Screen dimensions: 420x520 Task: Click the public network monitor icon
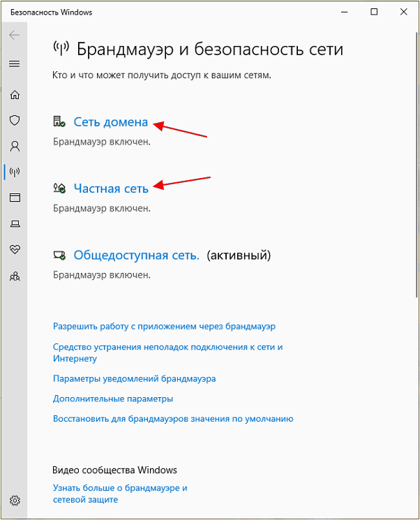(59, 255)
